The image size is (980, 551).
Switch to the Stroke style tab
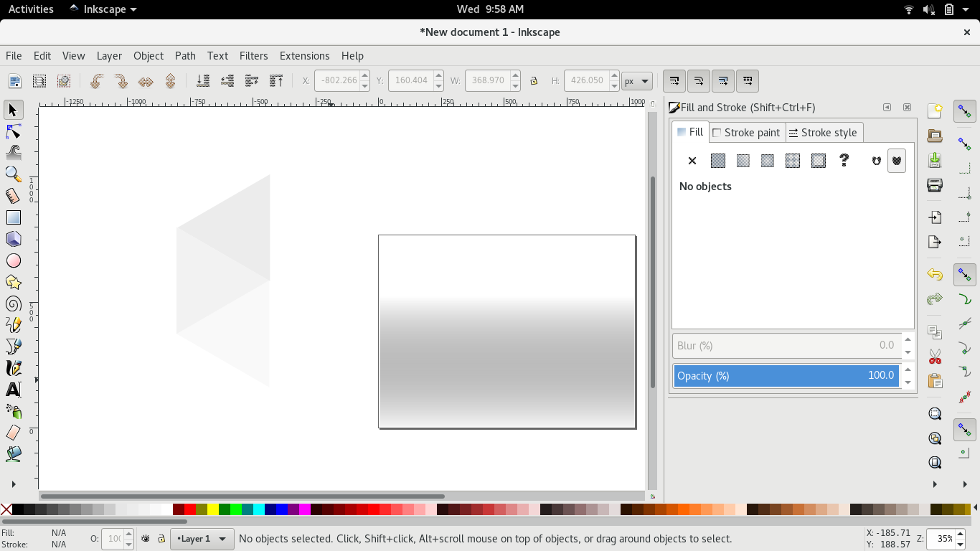pos(824,132)
